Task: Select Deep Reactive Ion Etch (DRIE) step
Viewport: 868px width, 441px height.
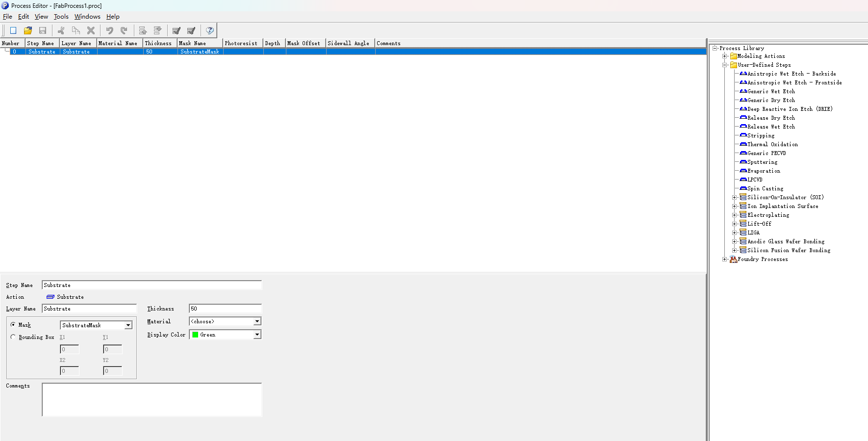Action: (x=790, y=109)
